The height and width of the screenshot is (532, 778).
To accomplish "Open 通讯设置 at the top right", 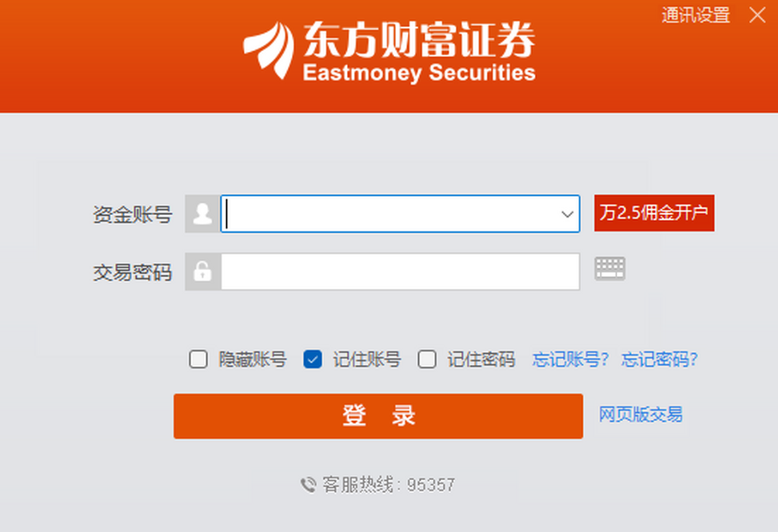I will point(696,15).
